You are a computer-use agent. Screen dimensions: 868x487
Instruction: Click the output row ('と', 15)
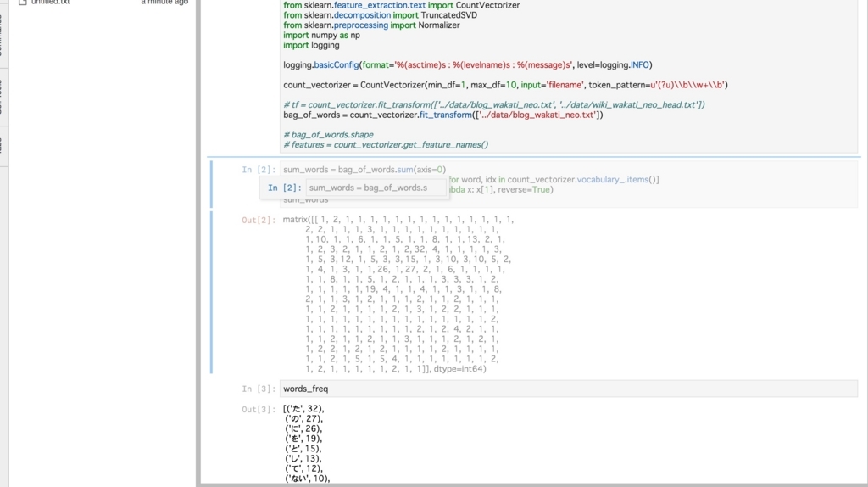pyautogui.click(x=303, y=449)
